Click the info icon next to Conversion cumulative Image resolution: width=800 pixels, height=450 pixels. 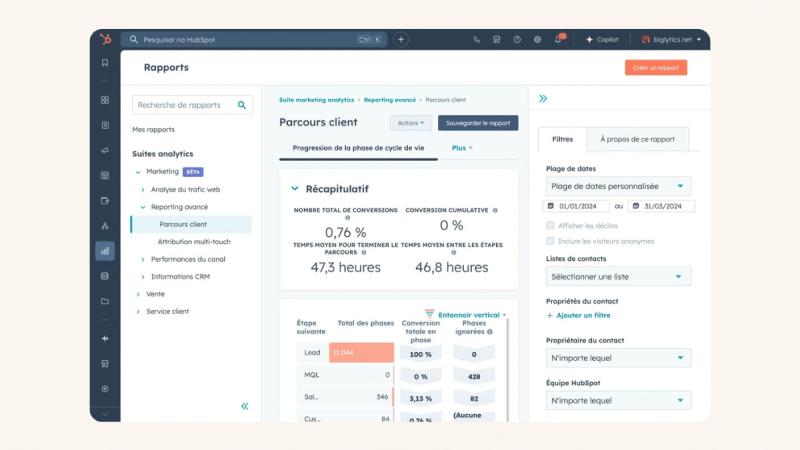click(x=495, y=210)
